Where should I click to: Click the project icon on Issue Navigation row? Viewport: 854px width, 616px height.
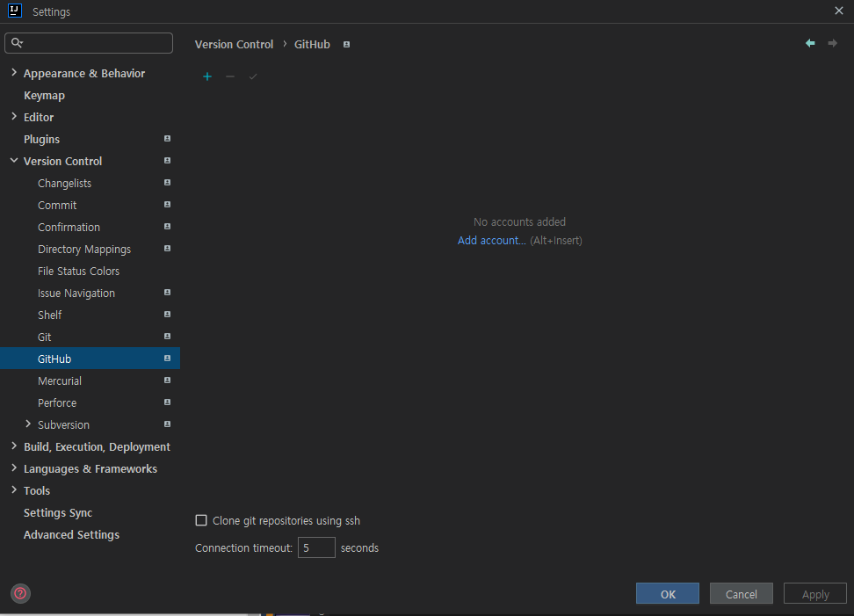pyautogui.click(x=167, y=293)
